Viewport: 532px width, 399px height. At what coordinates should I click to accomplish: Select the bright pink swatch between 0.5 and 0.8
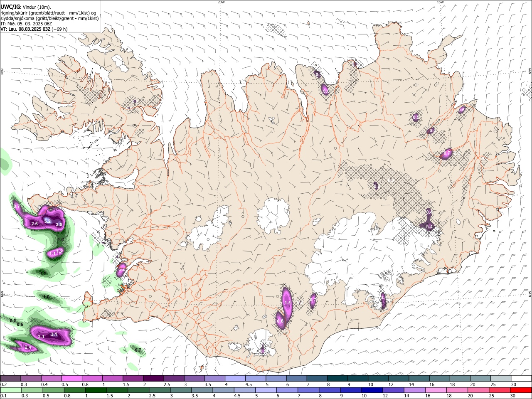71,378
